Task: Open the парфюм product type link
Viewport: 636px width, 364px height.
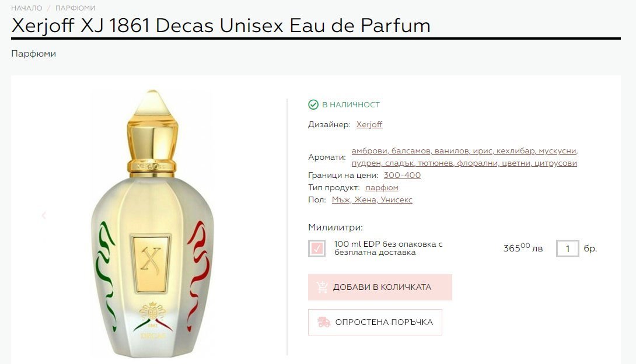Action: (382, 188)
